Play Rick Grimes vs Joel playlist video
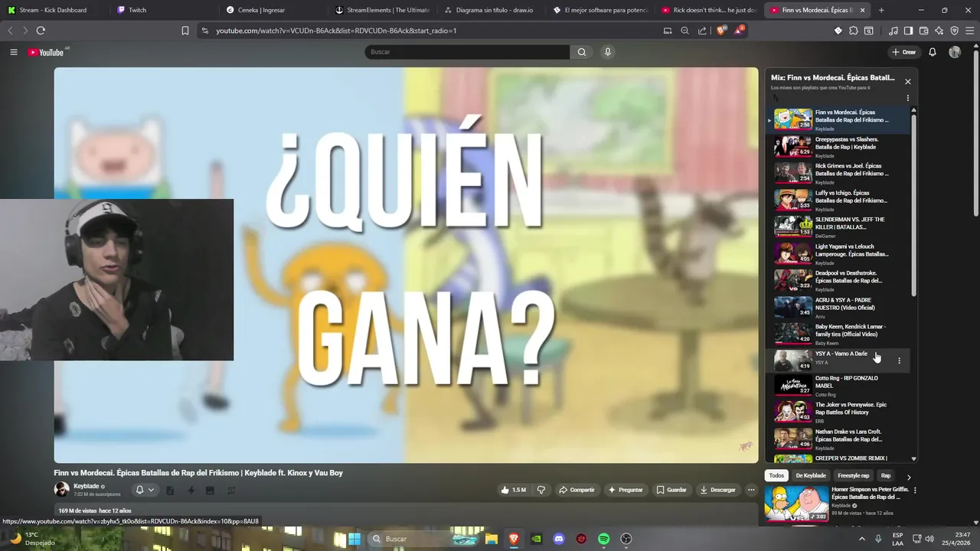 point(838,174)
